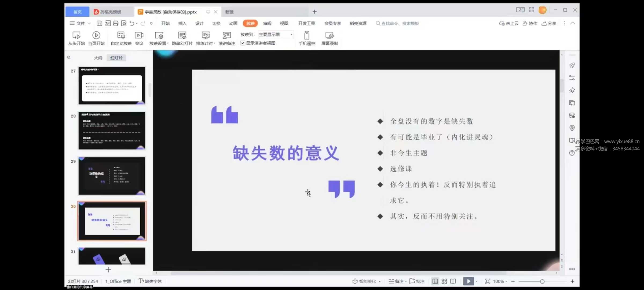This screenshot has width=644, height=290.
Task: Collapse the slide panel with double chevron
Action: point(69,57)
